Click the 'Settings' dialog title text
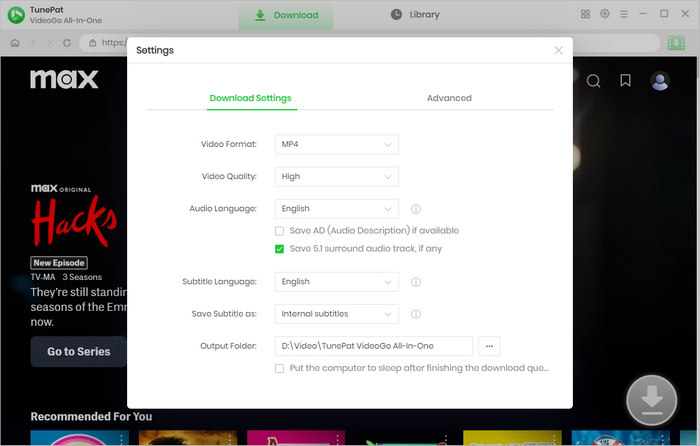The image size is (700, 446). (x=155, y=50)
